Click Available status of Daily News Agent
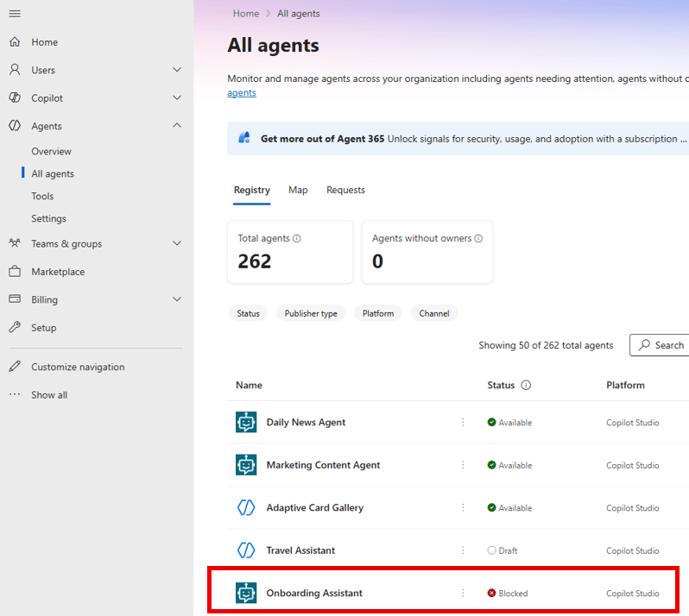Image resolution: width=689 pixels, height=616 pixels. point(509,422)
